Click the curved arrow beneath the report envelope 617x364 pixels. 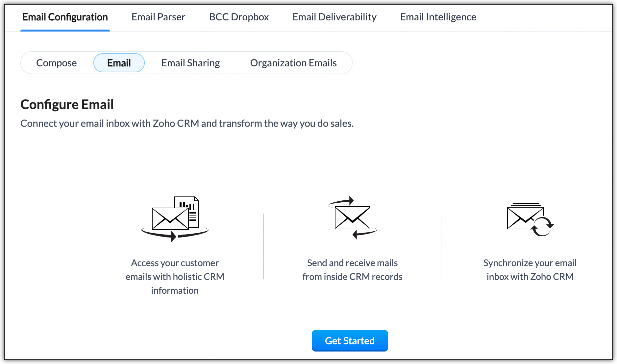[175, 234]
